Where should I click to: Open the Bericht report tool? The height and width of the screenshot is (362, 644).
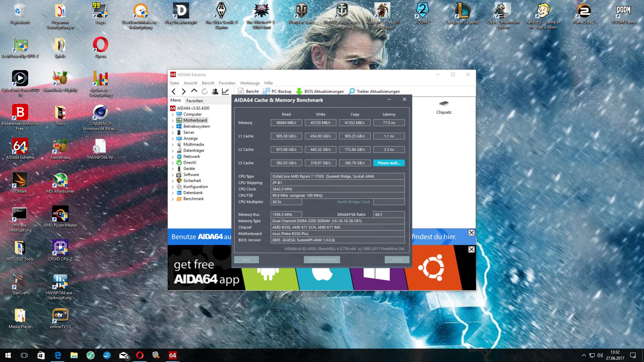click(248, 91)
